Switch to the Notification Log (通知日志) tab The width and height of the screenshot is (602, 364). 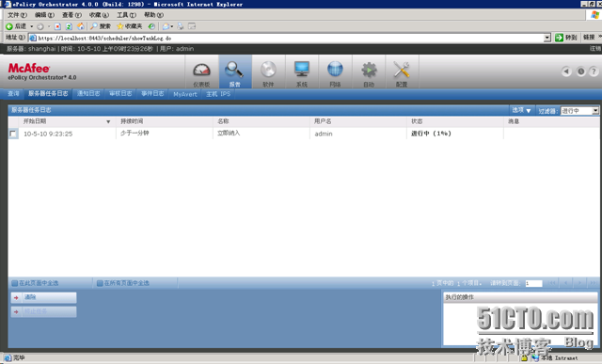pyautogui.click(x=88, y=94)
